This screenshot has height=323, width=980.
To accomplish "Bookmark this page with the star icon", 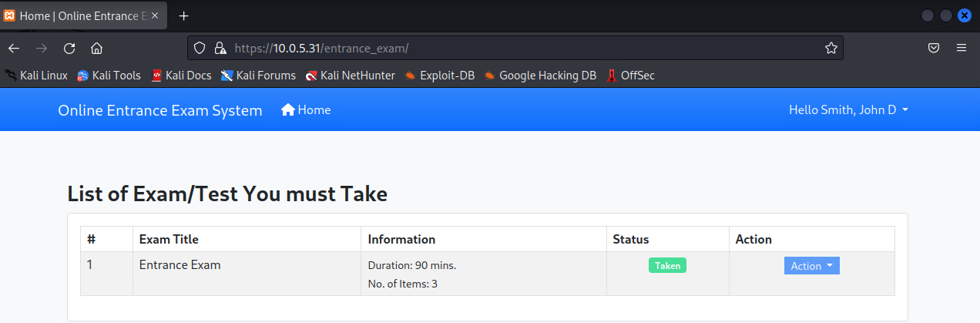I will click(x=831, y=48).
